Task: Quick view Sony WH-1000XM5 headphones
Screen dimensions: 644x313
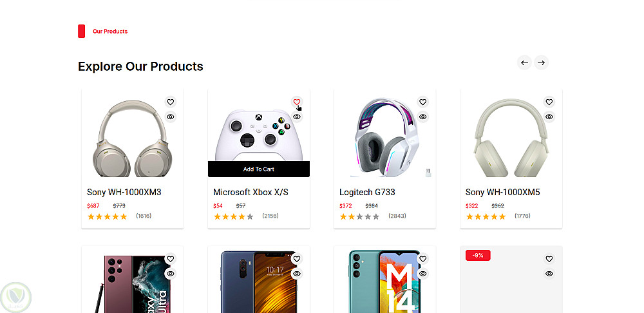Action: tap(549, 117)
